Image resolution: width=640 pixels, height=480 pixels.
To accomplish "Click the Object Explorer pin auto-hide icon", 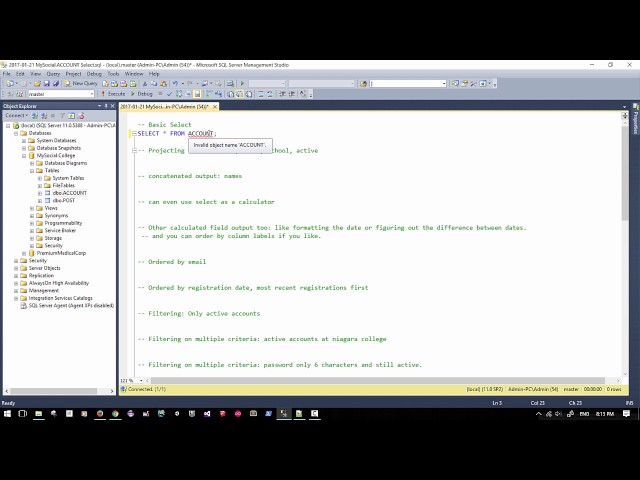I will 106,106.
